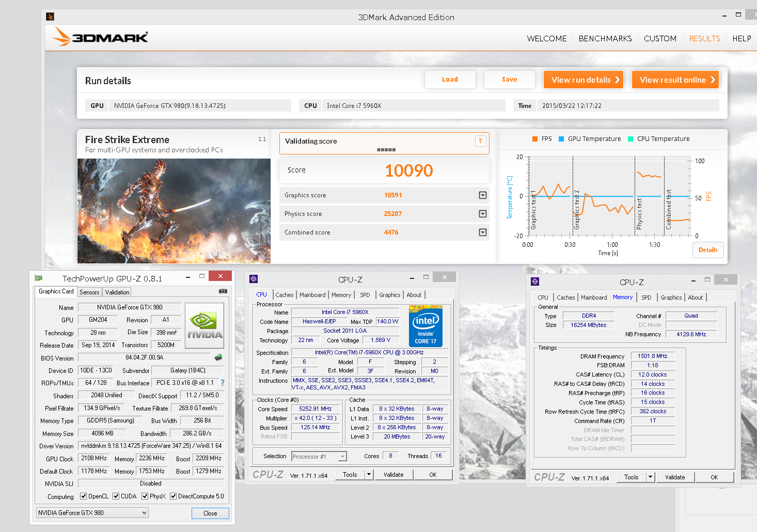Switch to CPU tab in CPU-Z Memory window

(543, 298)
